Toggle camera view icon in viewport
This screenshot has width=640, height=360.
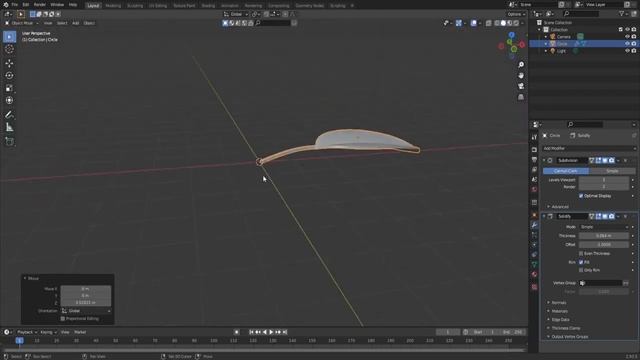click(521, 86)
